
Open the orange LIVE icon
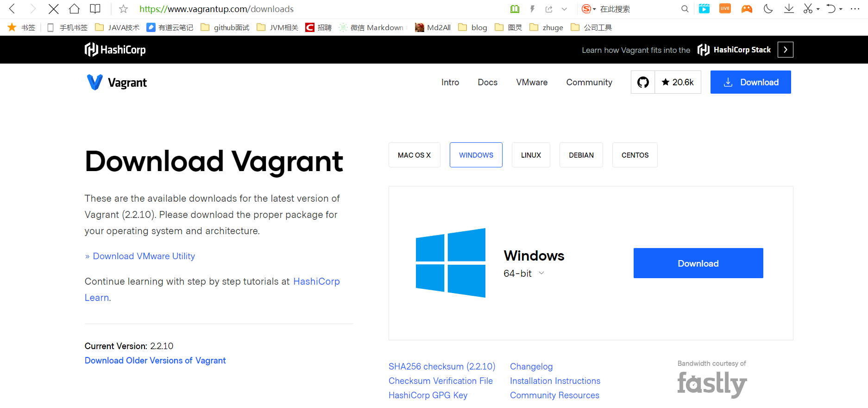click(725, 9)
